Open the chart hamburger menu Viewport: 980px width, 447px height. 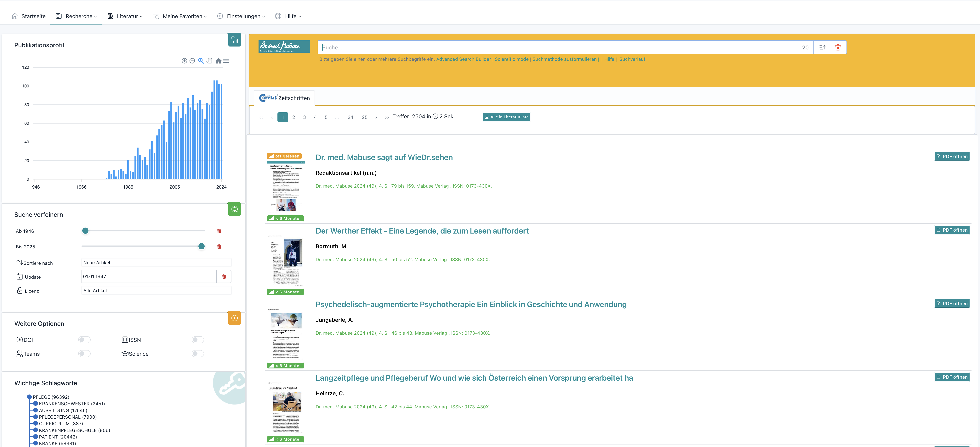226,61
